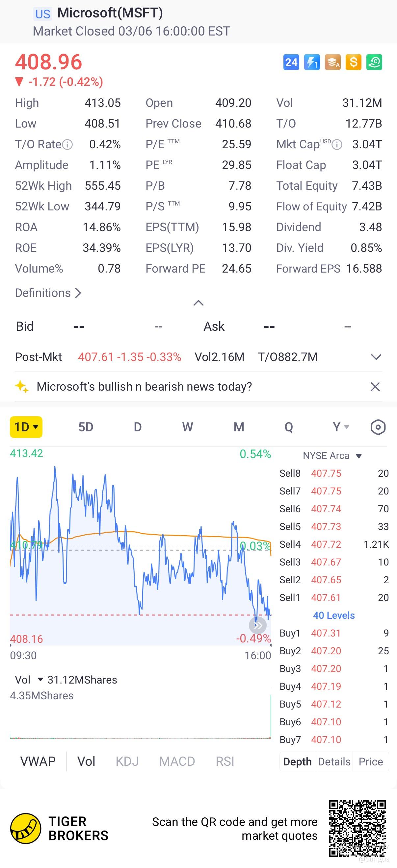Tap the Microsoft(MSFT) title
Screen dimensions: 397x868
pos(110,13)
